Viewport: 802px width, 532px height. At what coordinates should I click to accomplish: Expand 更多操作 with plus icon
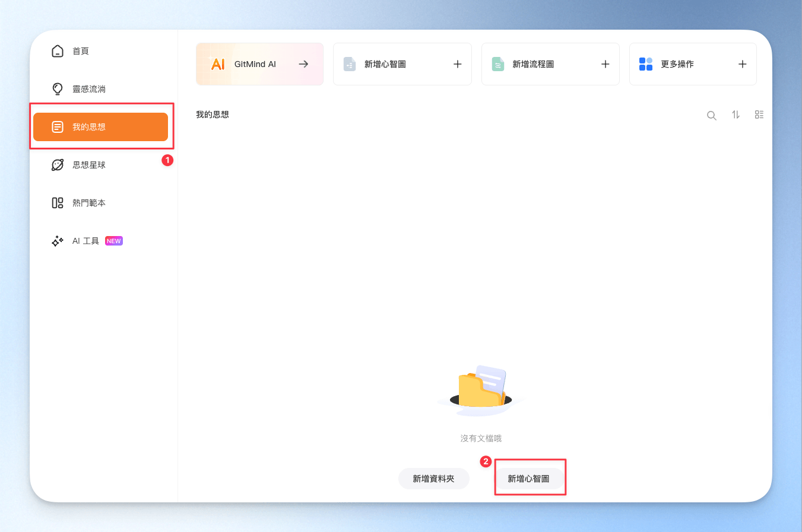[743, 64]
